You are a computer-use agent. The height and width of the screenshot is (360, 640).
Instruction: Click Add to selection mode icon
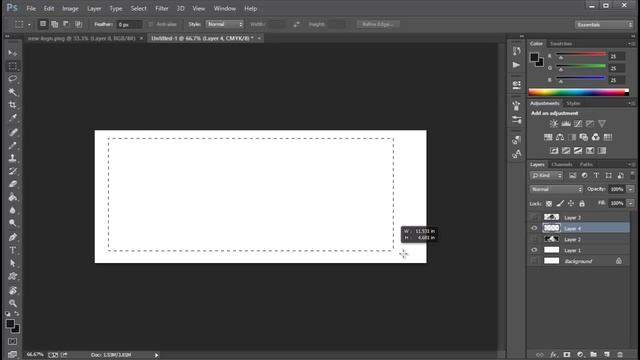click(x=54, y=24)
